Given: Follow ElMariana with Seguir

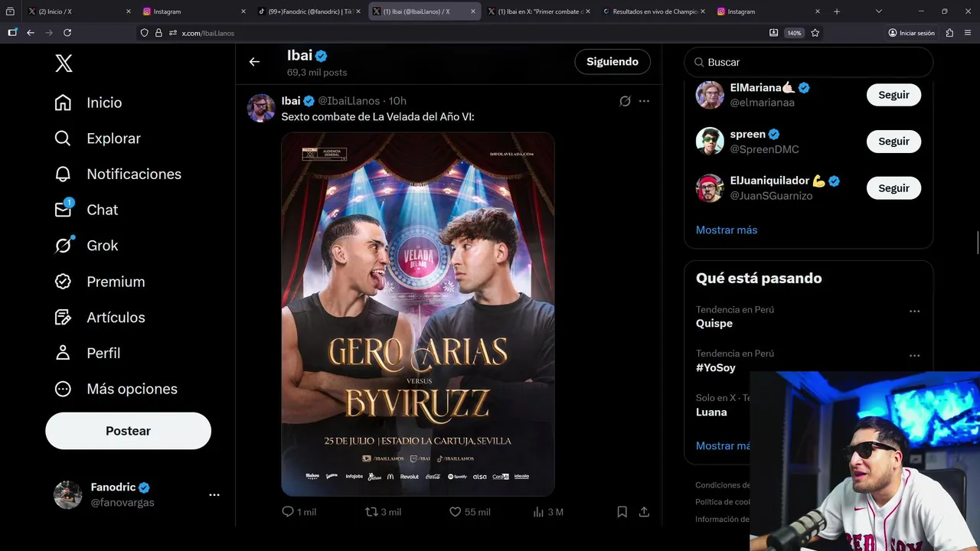Looking at the screenshot, I should 893,95.
